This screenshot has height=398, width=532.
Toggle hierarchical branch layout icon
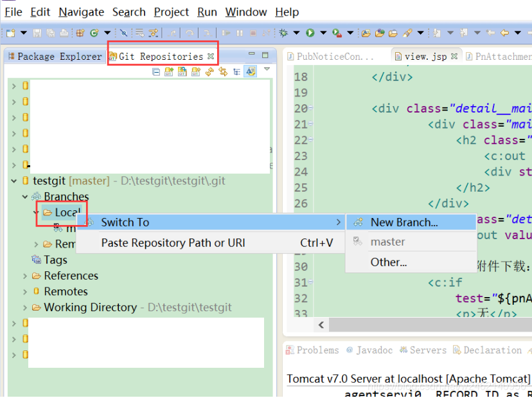pyautogui.click(x=237, y=72)
